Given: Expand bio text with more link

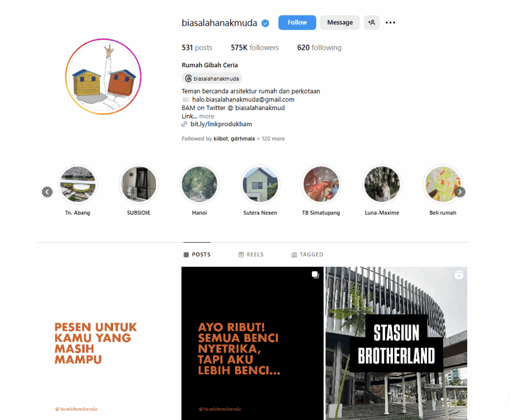Looking at the screenshot, I should pyautogui.click(x=207, y=116).
